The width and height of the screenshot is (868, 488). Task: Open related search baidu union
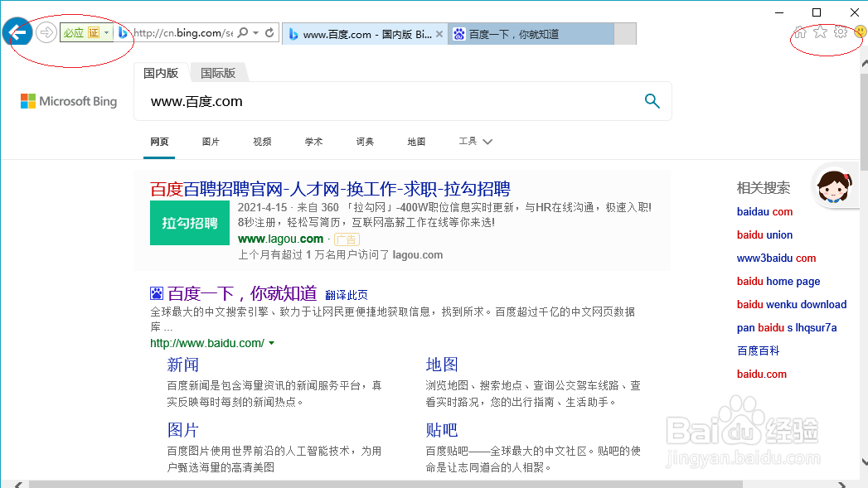tap(764, 235)
